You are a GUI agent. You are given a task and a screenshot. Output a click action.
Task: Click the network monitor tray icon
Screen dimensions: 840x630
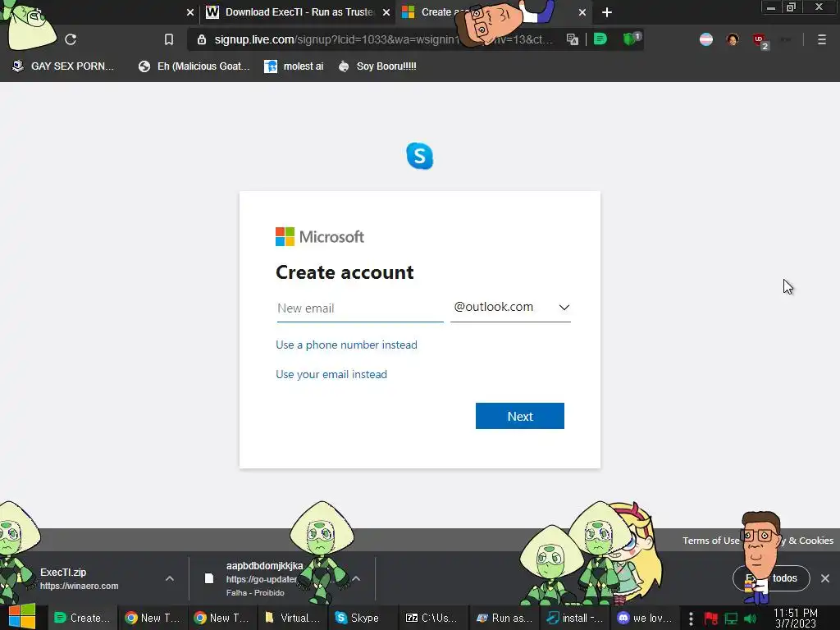click(731, 619)
